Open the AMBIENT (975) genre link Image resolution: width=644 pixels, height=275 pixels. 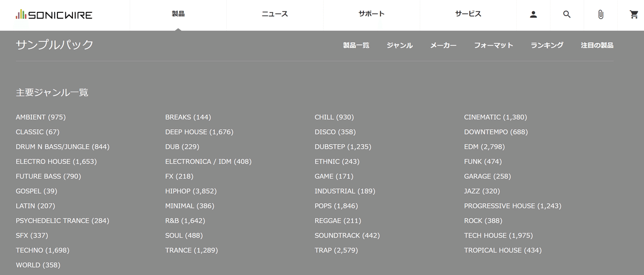click(41, 117)
